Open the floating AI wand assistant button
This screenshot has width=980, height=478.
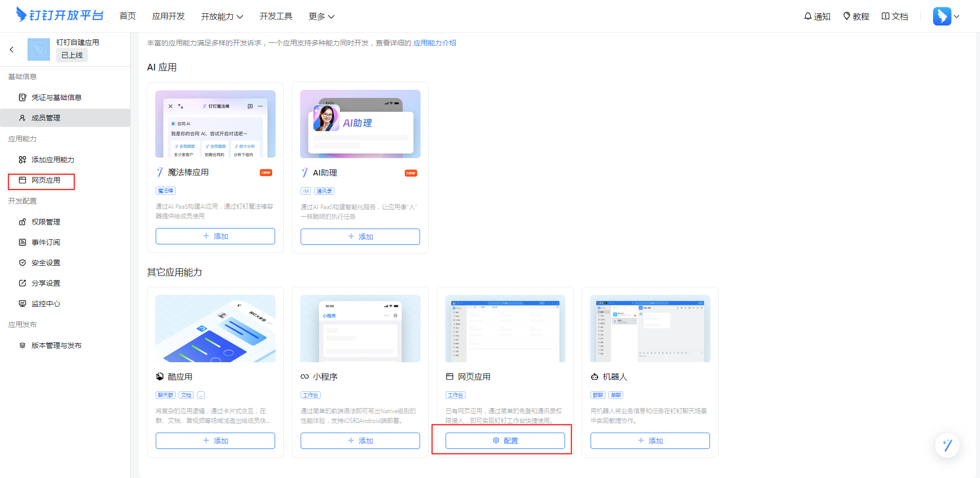[x=947, y=445]
